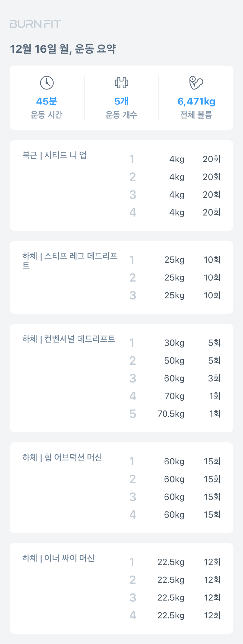Tap the BURN FIT logo
Image resolution: width=243 pixels, height=644 pixels.
(x=35, y=24)
